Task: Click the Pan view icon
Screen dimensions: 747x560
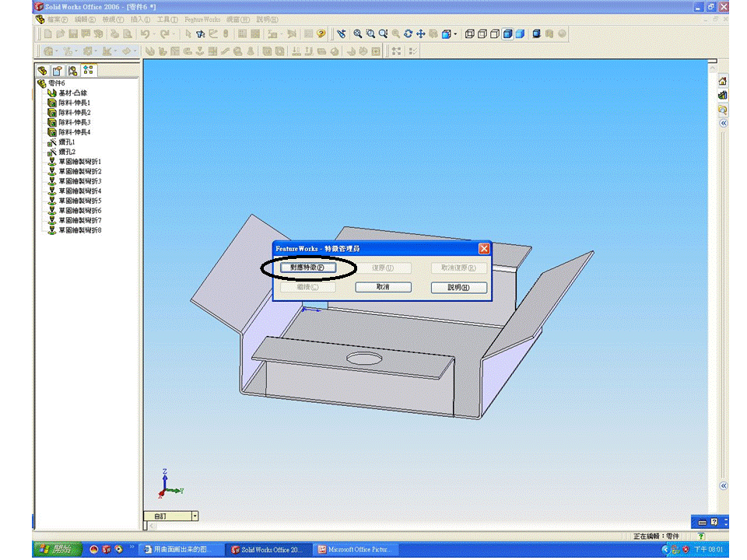Action: tap(421, 33)
